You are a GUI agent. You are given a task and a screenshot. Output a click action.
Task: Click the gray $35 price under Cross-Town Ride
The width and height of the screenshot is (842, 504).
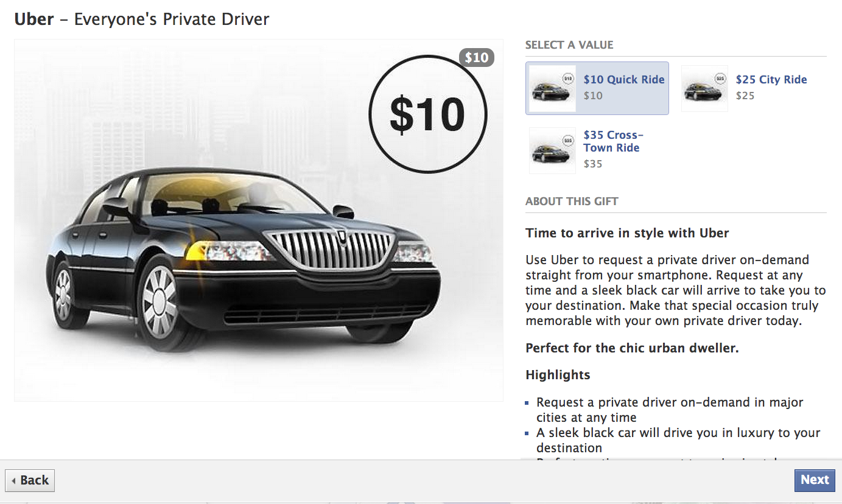pyautogui.click(x=593, y=164)
